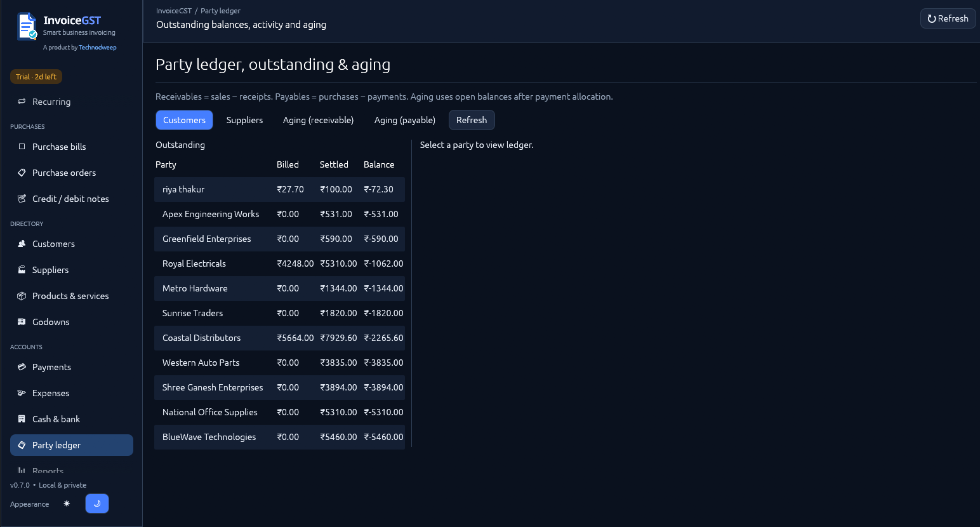Viewport: 980px width, 527px height.
Task: Select Greenfield Enterprises party
Action: point(279,239)
